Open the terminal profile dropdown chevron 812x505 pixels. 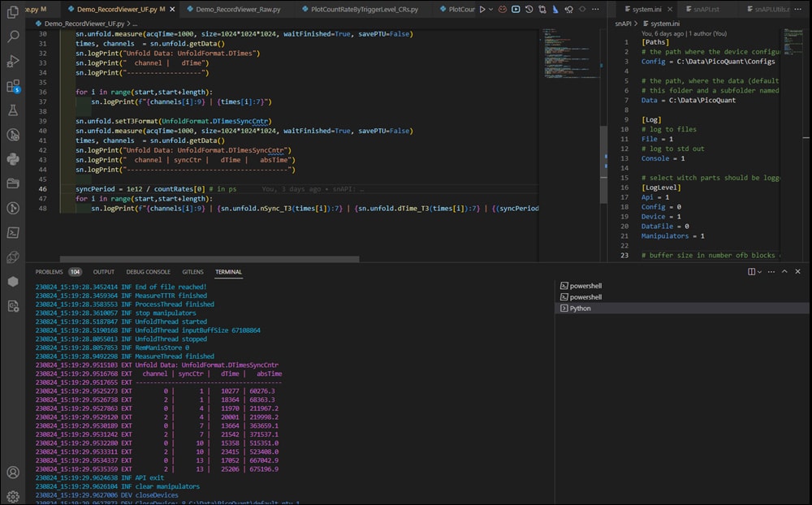[760, 271]
